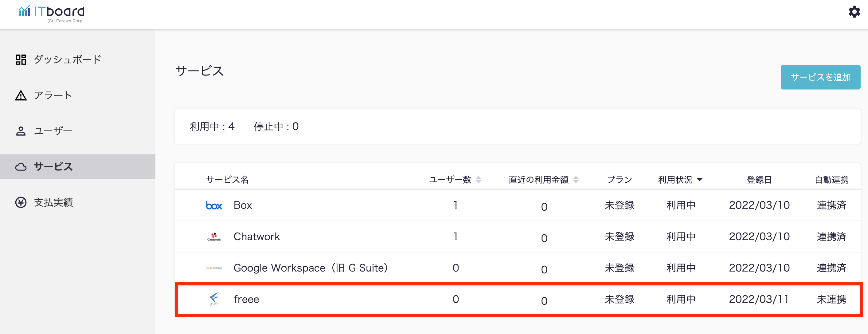Click the user person icon
The width and height of the screenshot is (868, 334).
point(21,131)
